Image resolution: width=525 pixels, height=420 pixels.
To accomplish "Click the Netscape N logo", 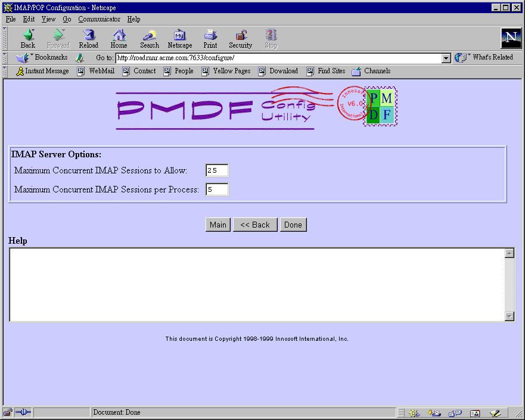I will pos(511,38).
